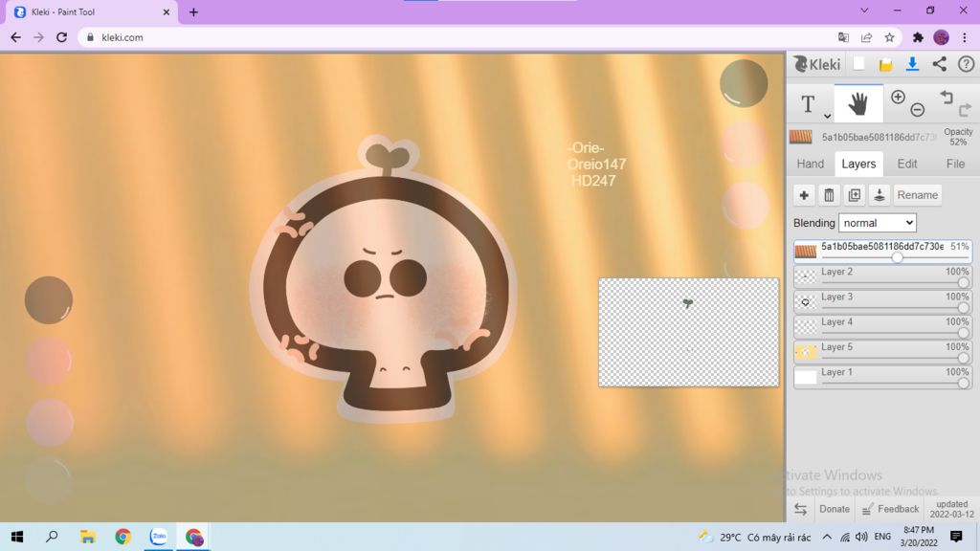Open the Feedback link

(891, 509)
